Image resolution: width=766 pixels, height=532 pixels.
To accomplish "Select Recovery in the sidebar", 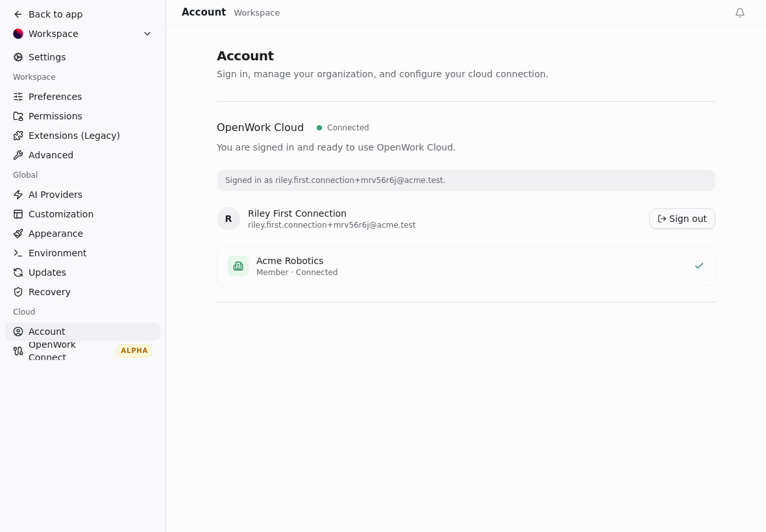I will click(x=82, y=293).
